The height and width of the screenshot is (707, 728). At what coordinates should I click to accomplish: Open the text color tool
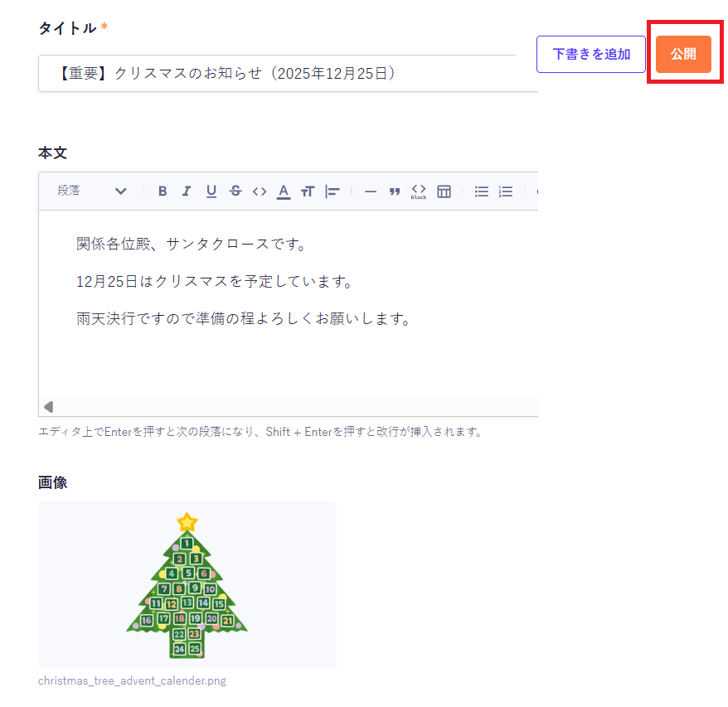[284, 191]
